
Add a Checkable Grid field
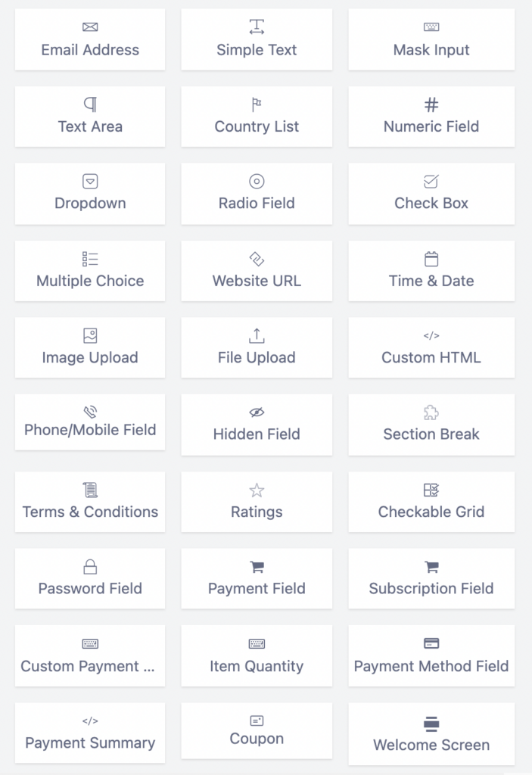tap(431, 502)
